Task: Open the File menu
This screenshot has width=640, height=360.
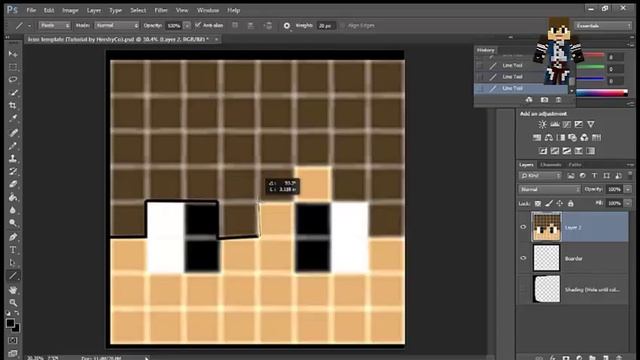Action: pos(31,10)
